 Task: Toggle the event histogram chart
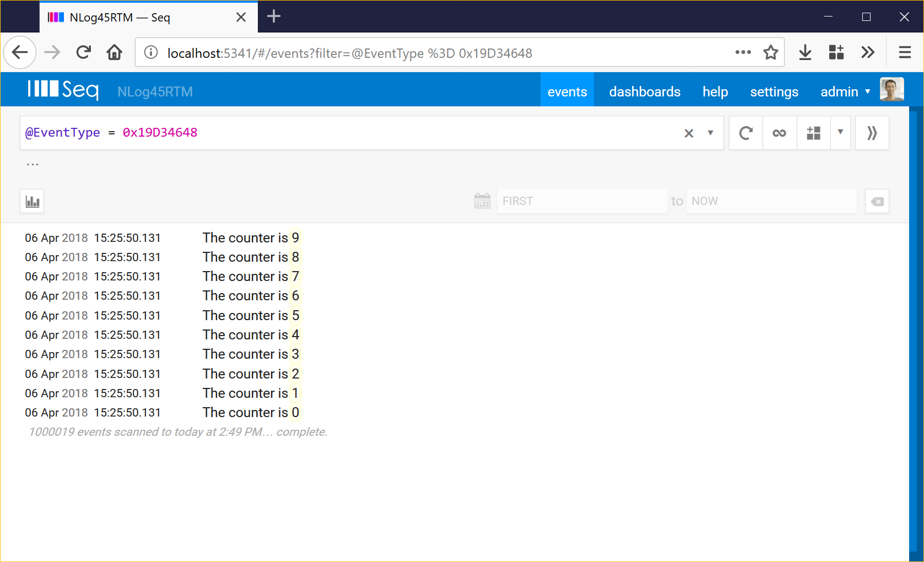click(x=32, y=201)
